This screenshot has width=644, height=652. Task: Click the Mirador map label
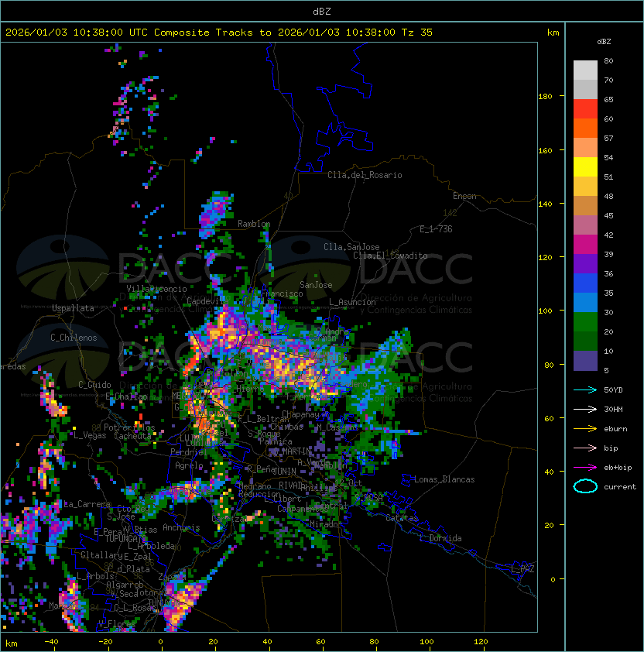pyautogui.click(x=324, y=524)
